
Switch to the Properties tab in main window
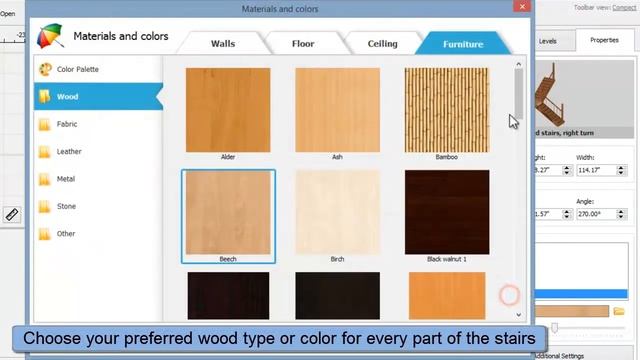(x=604, y=40)
